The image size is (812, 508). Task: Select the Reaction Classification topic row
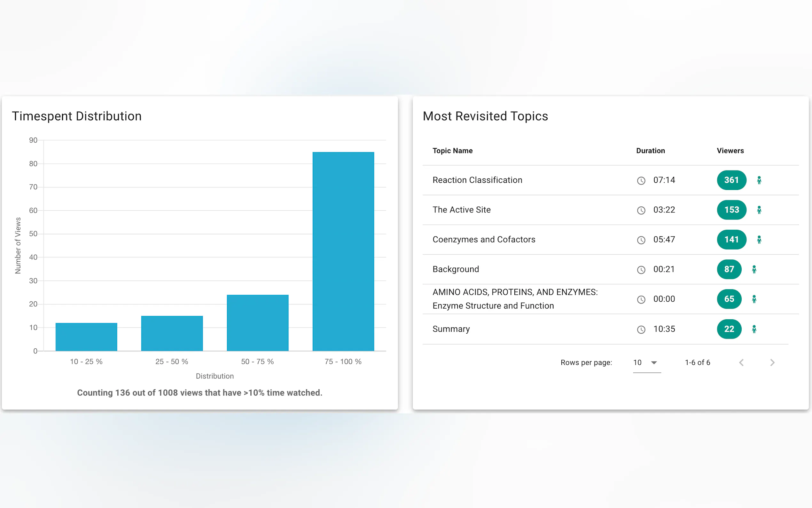tap(477, 180)
